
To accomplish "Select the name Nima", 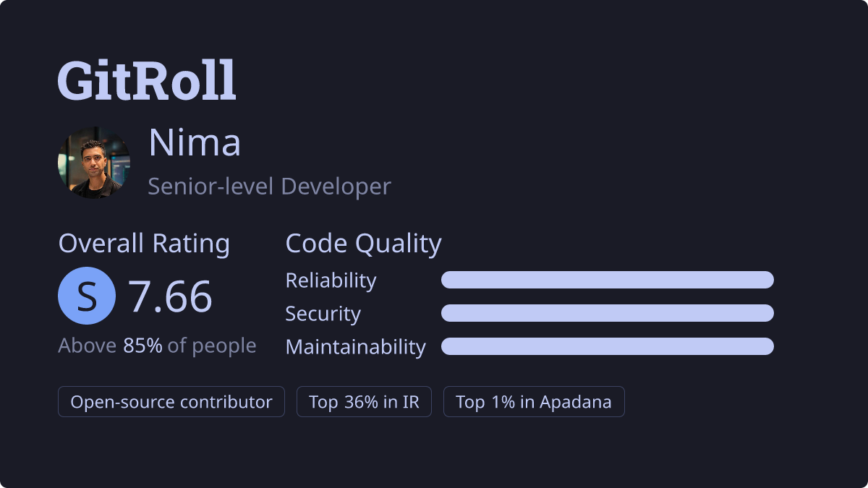I will (195, 142).
